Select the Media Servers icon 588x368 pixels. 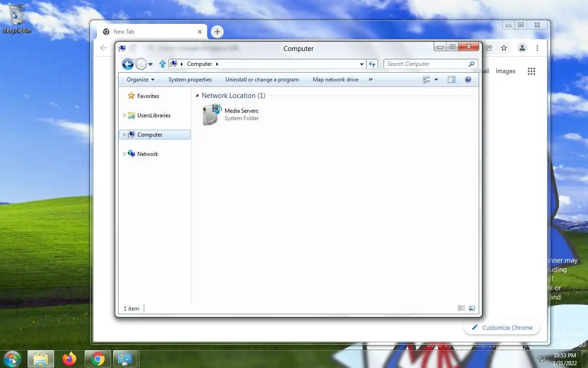click(x=211, y=115)
